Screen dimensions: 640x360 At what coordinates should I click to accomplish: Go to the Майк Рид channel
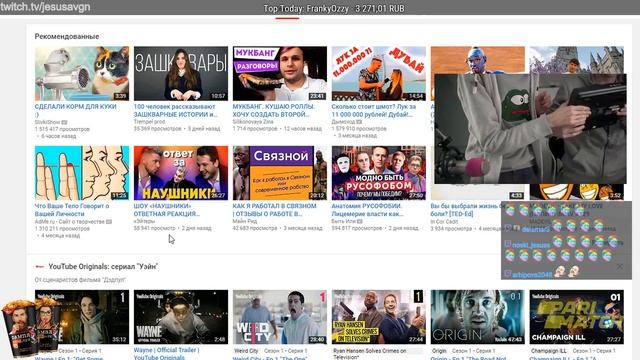pyautogui.click(x=243, y=221)
